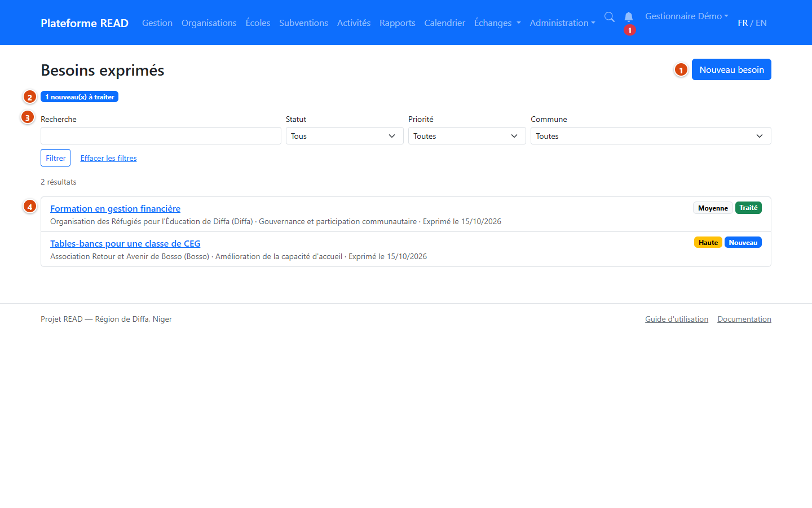Go to the Gestion section
This screenshot has width=812, height=508.
click(157, 23)
